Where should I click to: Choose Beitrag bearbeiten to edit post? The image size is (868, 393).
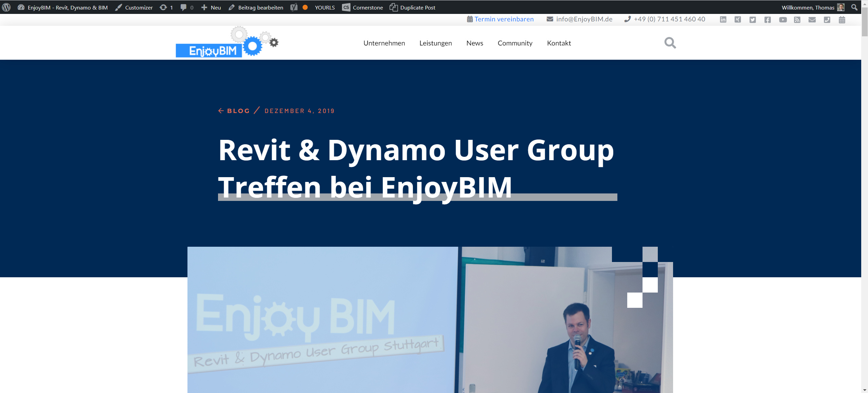pos(256,7)
